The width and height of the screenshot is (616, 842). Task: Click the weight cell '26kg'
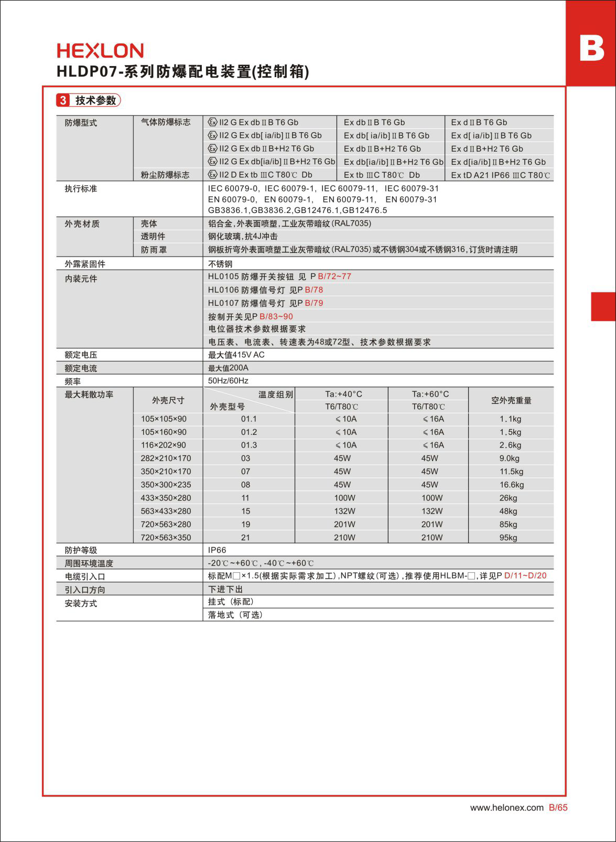[x=508, y=498]
